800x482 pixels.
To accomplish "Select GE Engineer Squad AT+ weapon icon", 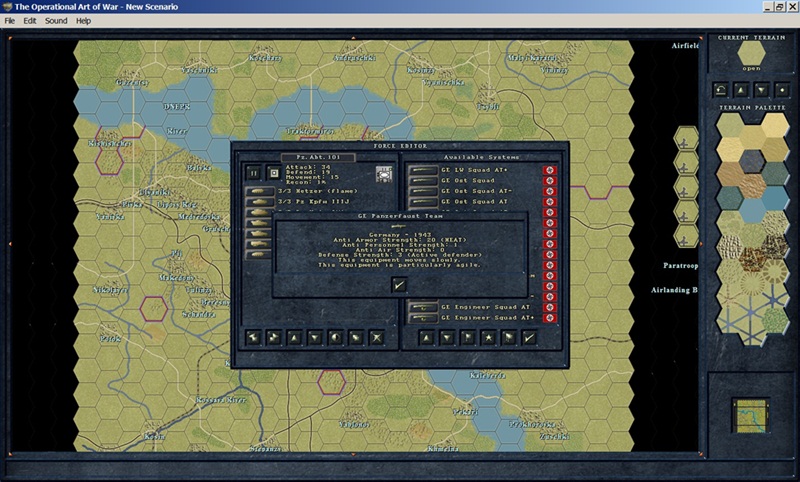I will pos(423,318).
